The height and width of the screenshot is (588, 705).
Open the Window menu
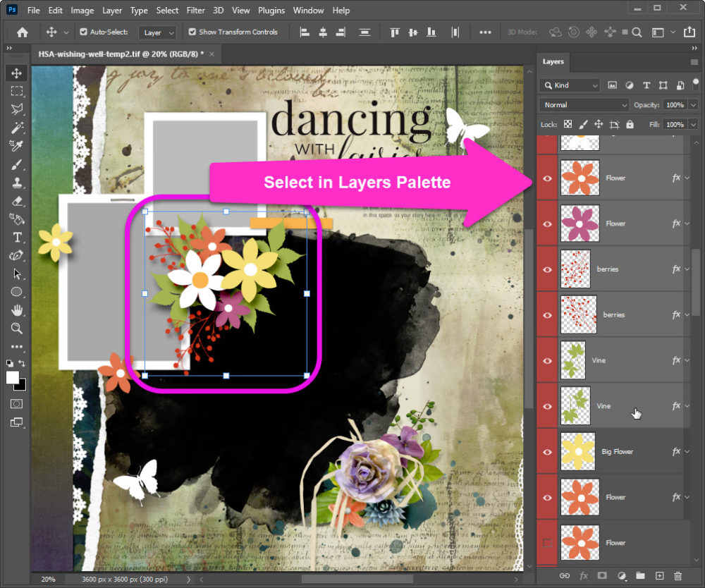[x=308, y=11]
